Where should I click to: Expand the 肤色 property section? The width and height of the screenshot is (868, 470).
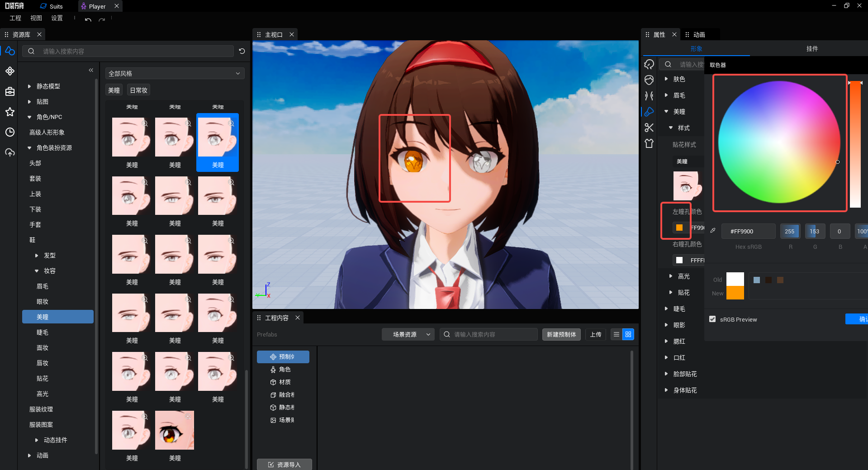(666, 79)
